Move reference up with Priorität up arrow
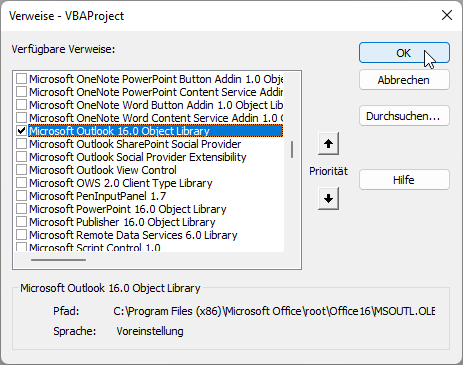 tap(328, 144)
